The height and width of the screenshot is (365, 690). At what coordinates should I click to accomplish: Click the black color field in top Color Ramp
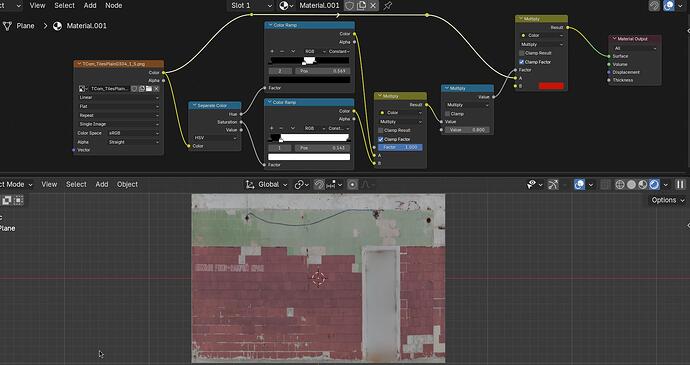coord(309,80)
